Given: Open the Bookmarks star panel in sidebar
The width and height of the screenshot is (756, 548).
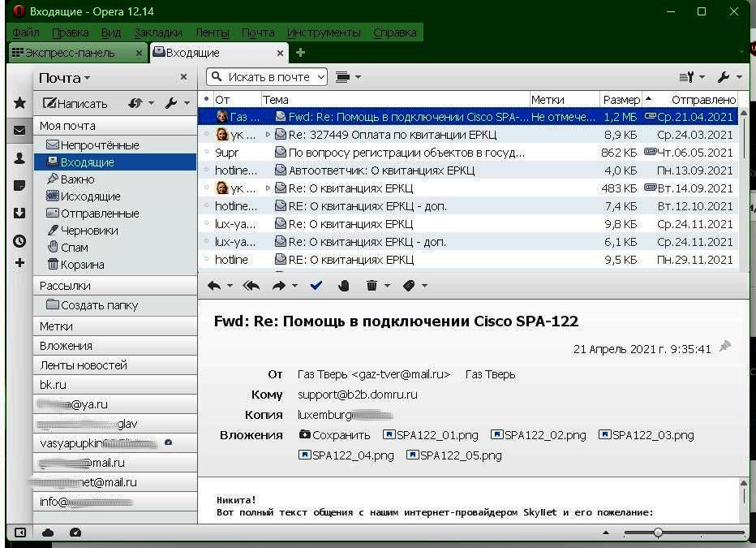Looking at the screenshot, I should [x=19, y=102].
